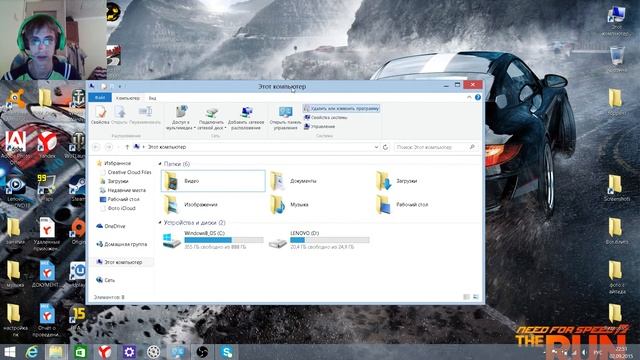640x360 pixels.
Task: Switch to the Вид ribbon tab
Action: coord(152,98)
